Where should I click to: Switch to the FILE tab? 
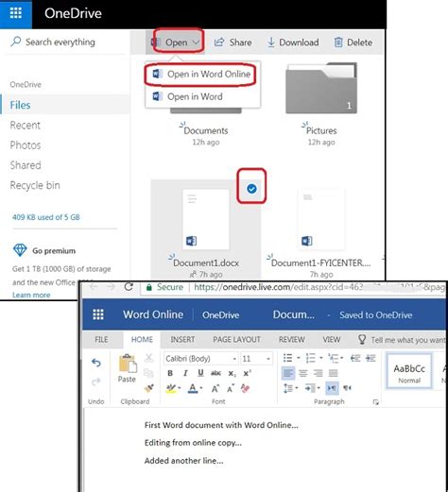click(x=101, y=340)
